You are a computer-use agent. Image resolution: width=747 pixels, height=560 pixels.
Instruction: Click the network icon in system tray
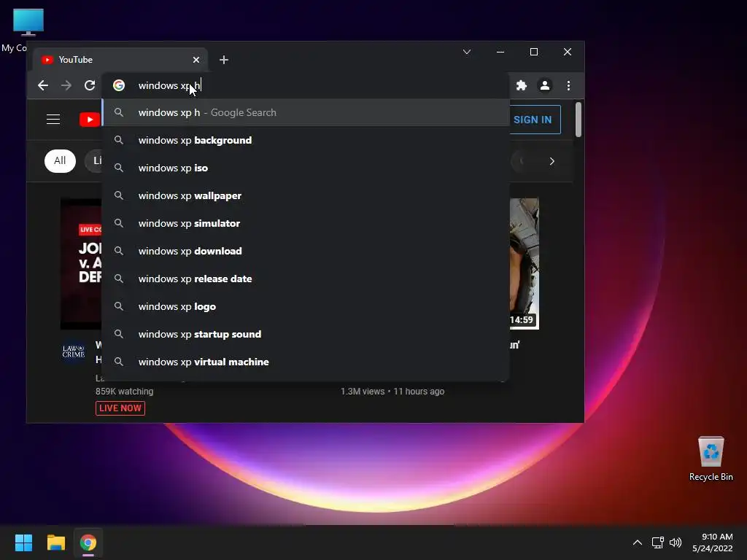658,542
